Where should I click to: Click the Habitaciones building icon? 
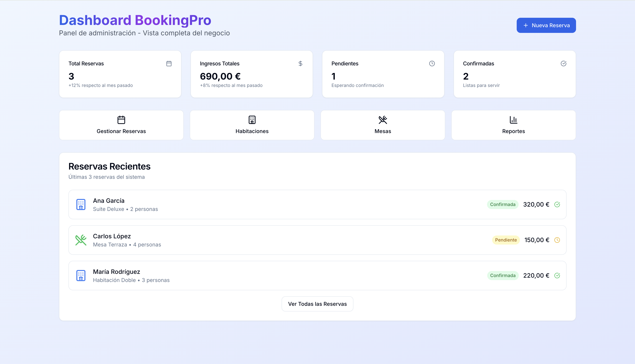(x=252, y=120)
